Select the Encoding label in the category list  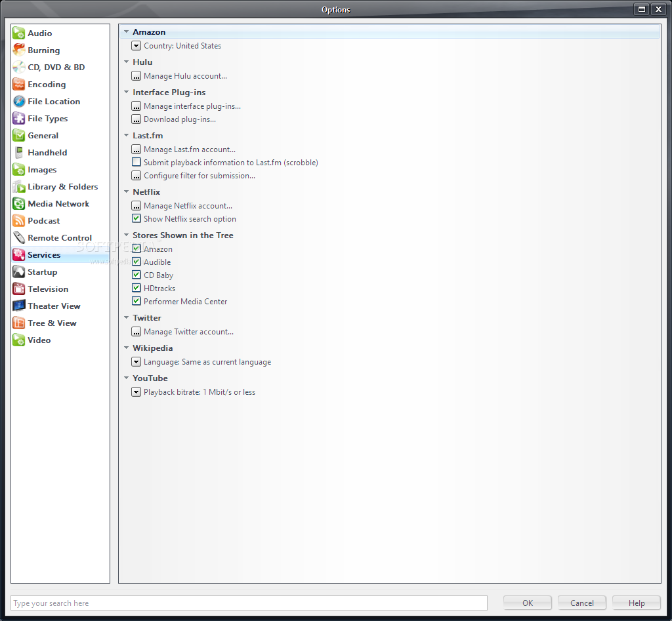click(47, 85)
